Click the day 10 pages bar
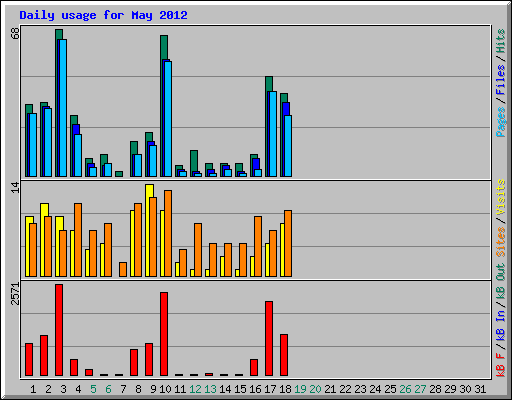The image size is (512, 400). [168, 119]
